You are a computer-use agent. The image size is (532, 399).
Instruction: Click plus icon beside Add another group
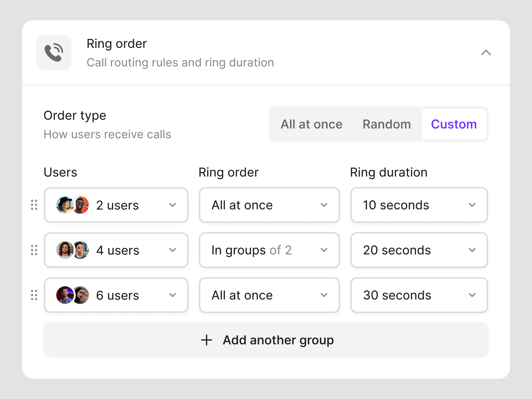(206, 340)
